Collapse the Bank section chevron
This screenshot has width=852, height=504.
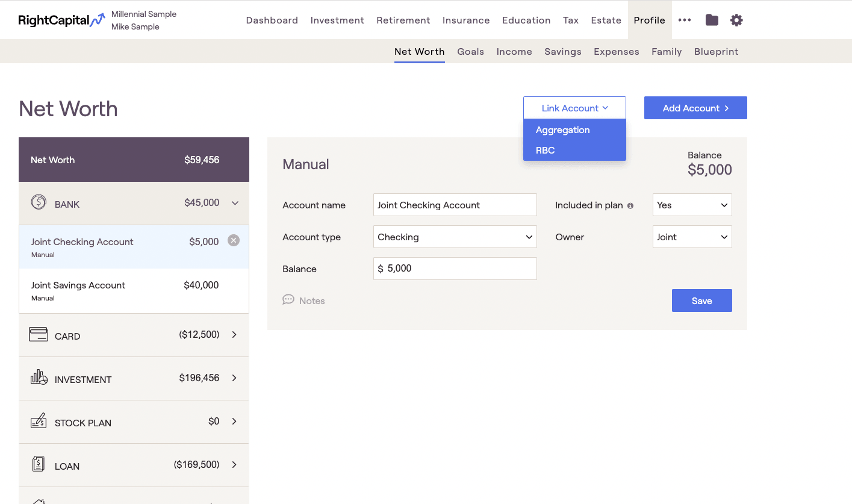pos(235,203)
